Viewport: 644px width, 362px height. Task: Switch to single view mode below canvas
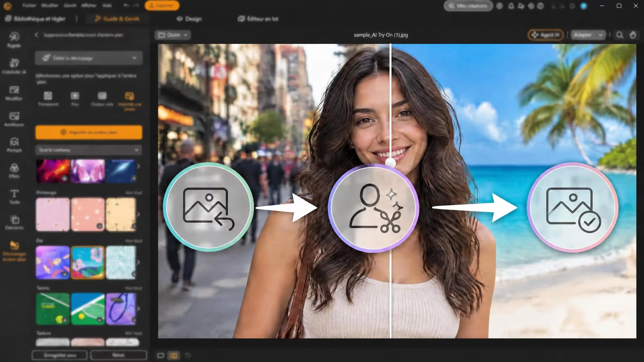click(161, 355)
